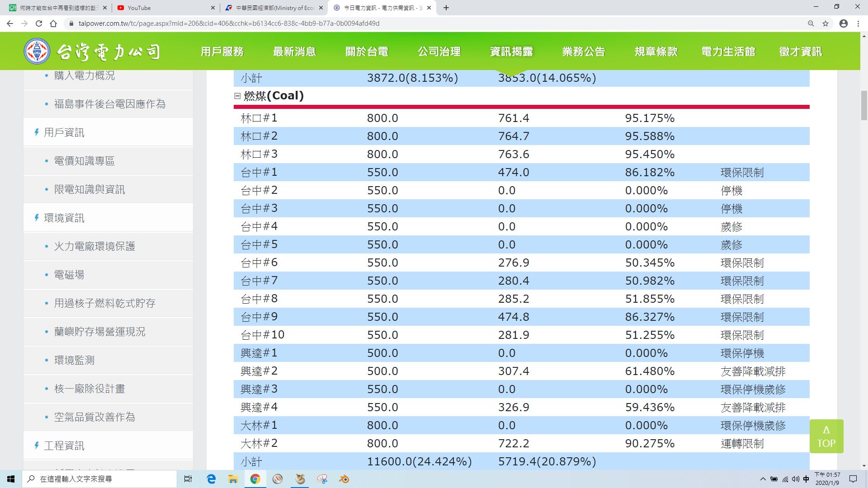Click the page vertical scrollbar thumb
Screen dimensions: 868x488
864,105
